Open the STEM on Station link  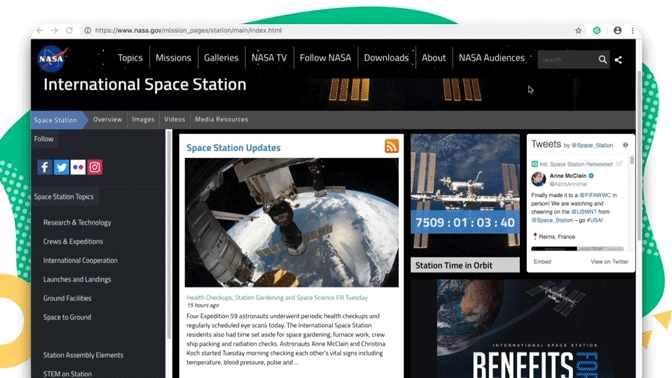pos(68,374)
